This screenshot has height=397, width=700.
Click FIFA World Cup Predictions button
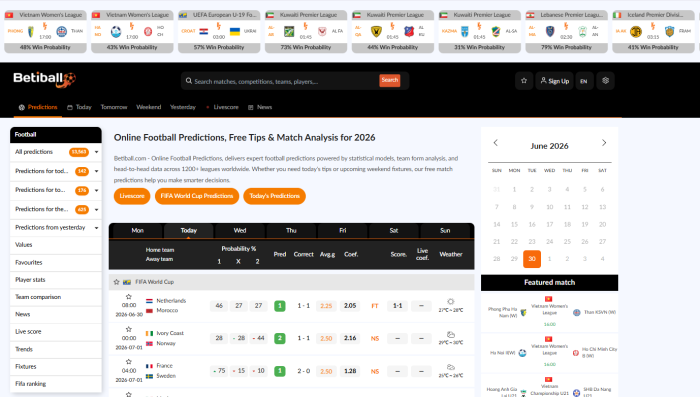pyautogui.click(x=197, y=196)
